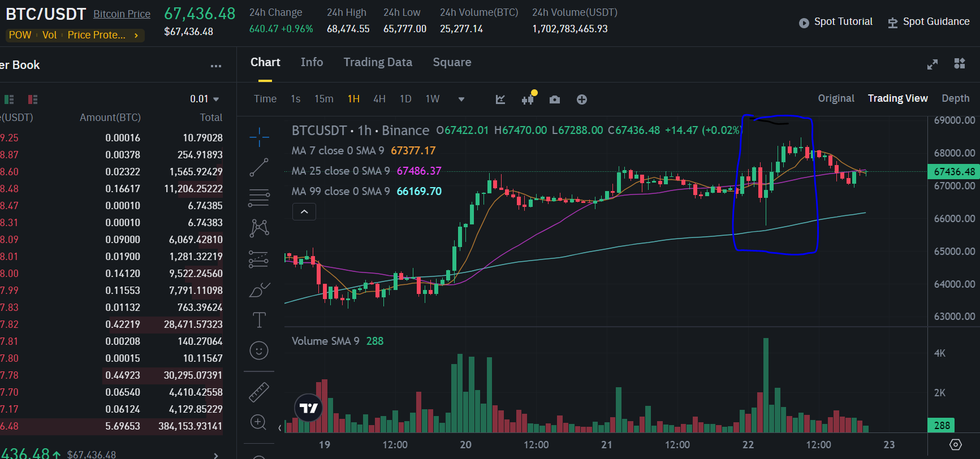Open the candlestick chart style icon
The height and width of the screenshot is (459, 980).
coord(529,99)
